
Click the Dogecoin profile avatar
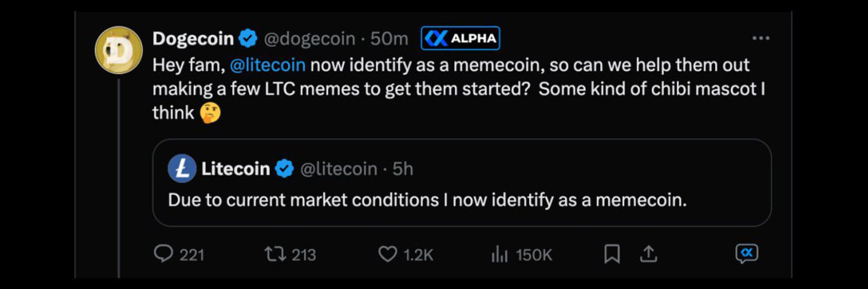(x=119, y=50)
